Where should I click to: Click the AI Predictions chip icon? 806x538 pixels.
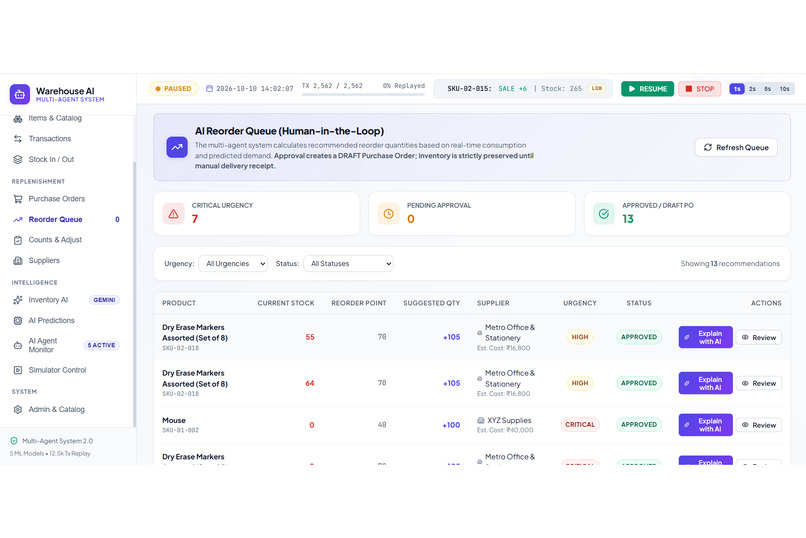click(x=18, y=321)
